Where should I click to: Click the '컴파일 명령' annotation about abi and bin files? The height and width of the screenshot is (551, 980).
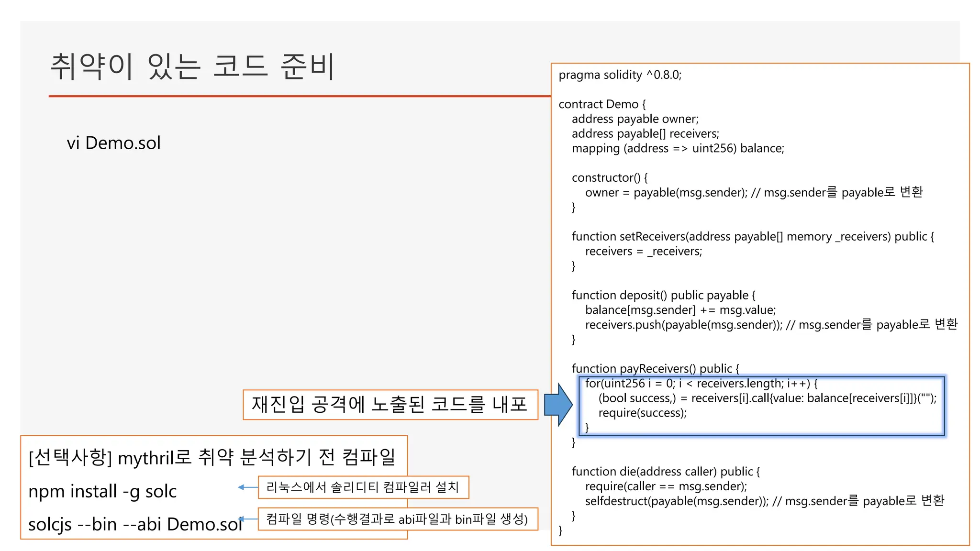(397, 519)
